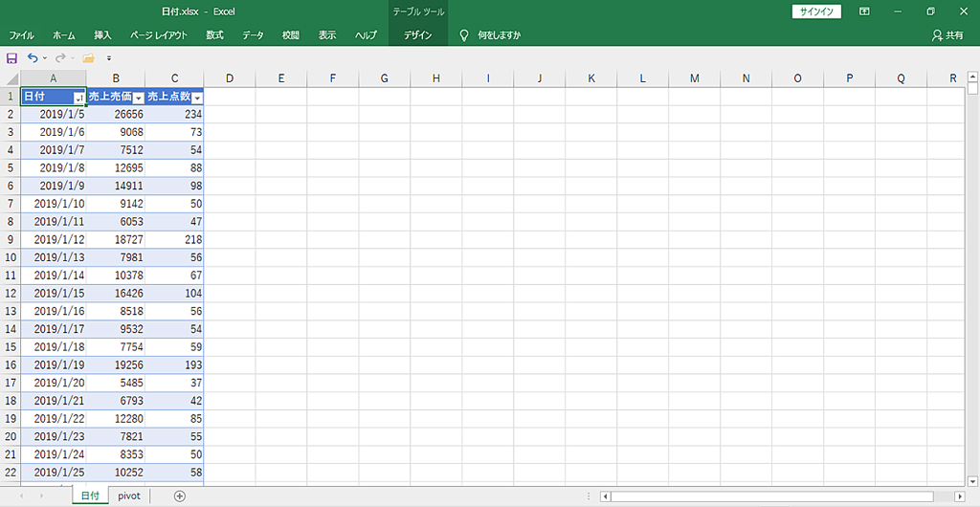This screenshot has height=507, width=980.
Task: Select row 22 header
Action: click(x=11, y=472)
